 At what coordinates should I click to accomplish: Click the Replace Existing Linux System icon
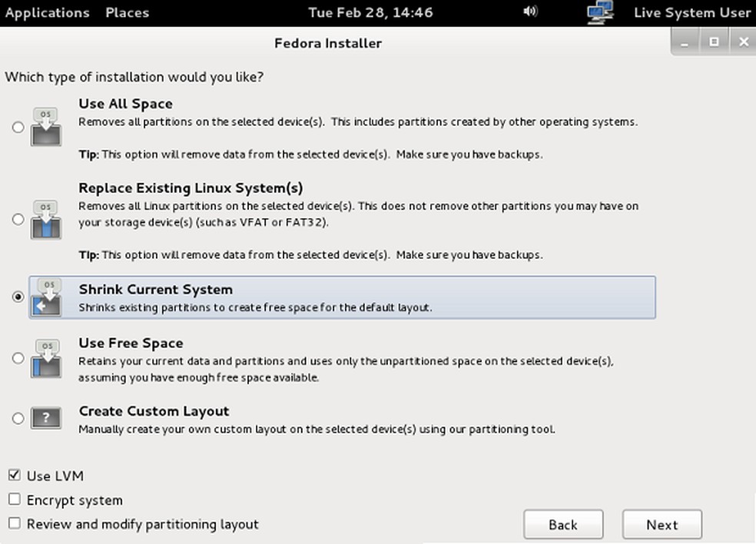[x=45, y=220]
